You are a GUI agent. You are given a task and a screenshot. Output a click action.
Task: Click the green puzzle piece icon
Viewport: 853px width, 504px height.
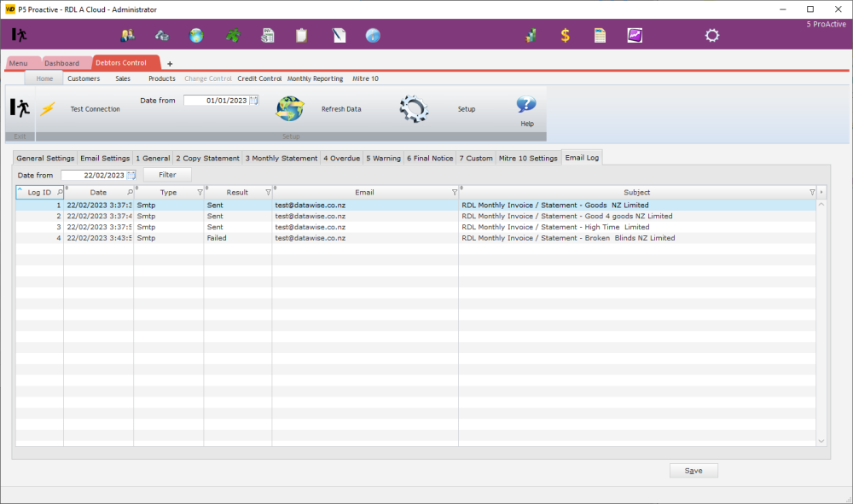coord(233,36)
